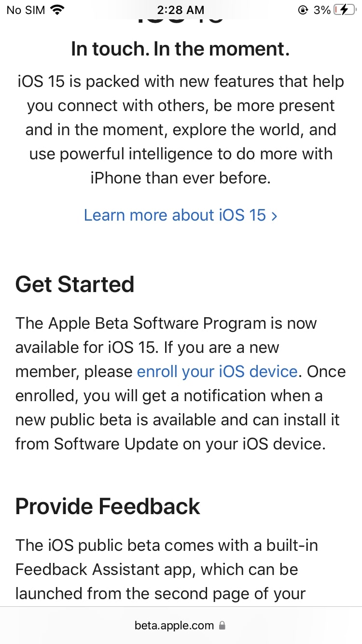Viewport: 362px width, 644px height.
Task: Follow the "enroll your iOS device" link
Action: click(217, 372)
